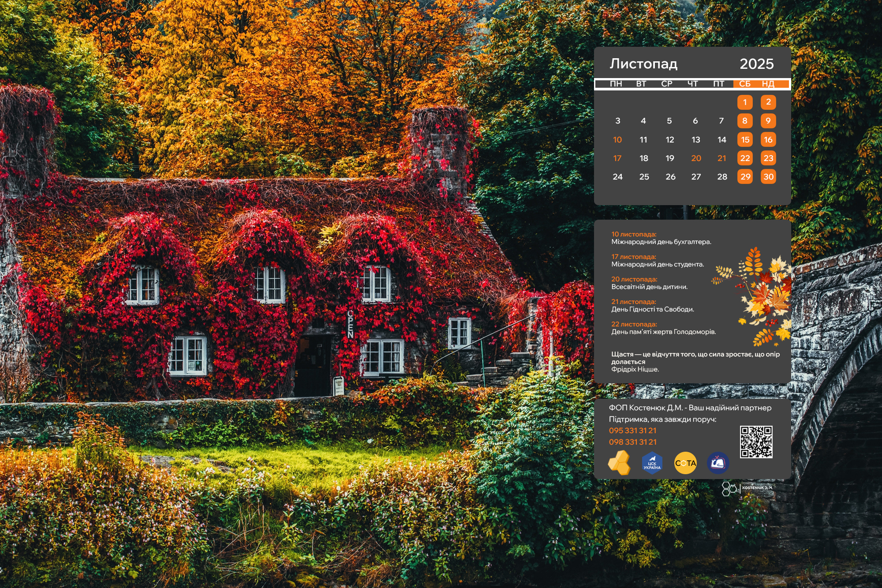
Task: Click the 'OPEN' sign on cottage
Action: click(350, 324)
